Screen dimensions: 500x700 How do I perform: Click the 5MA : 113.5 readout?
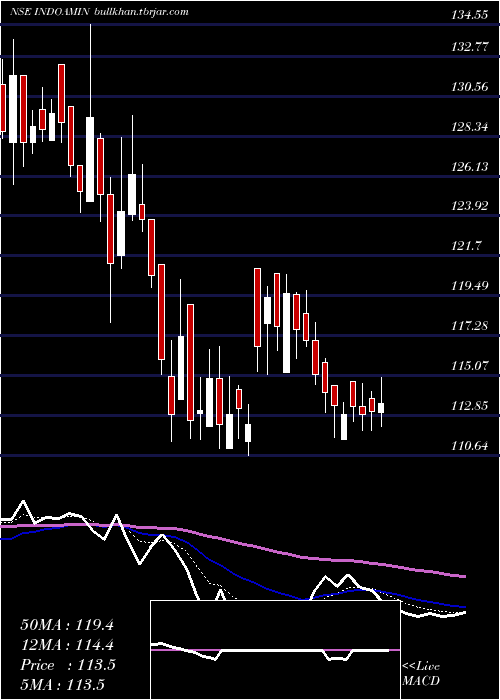[x=62, y=684]
